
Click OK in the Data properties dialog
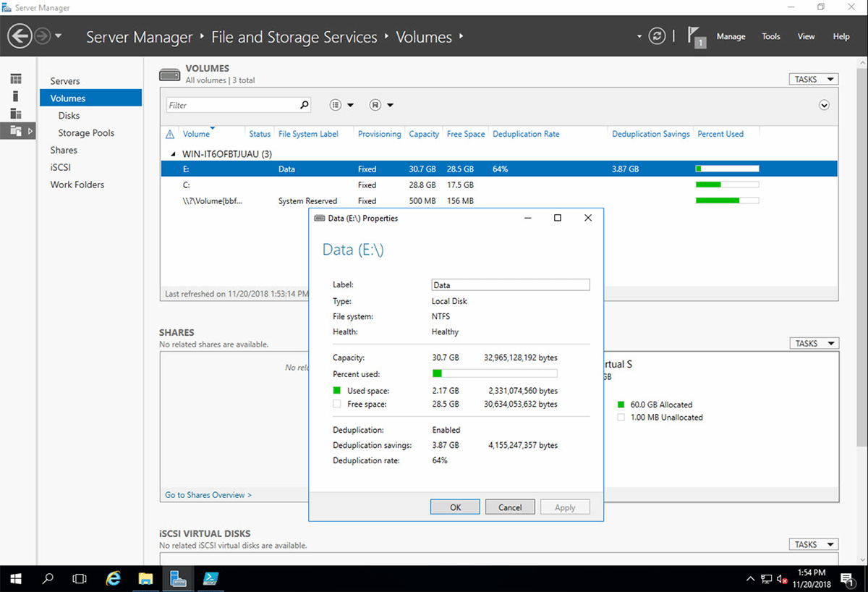454,507
